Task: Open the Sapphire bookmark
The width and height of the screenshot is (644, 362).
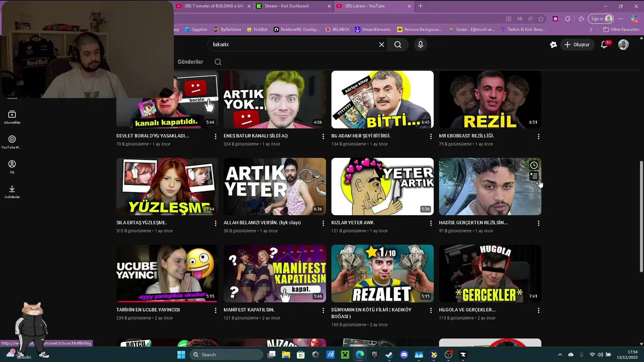Action: click(x=196, y=29)
